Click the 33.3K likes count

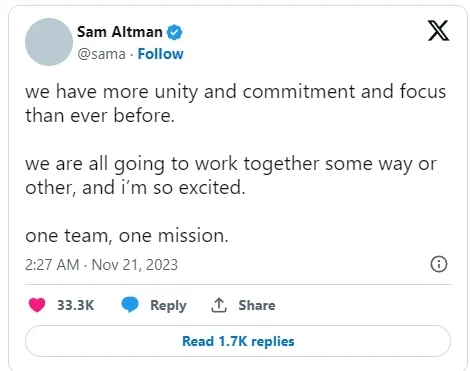pyautogui.click(x=76, y=305)
